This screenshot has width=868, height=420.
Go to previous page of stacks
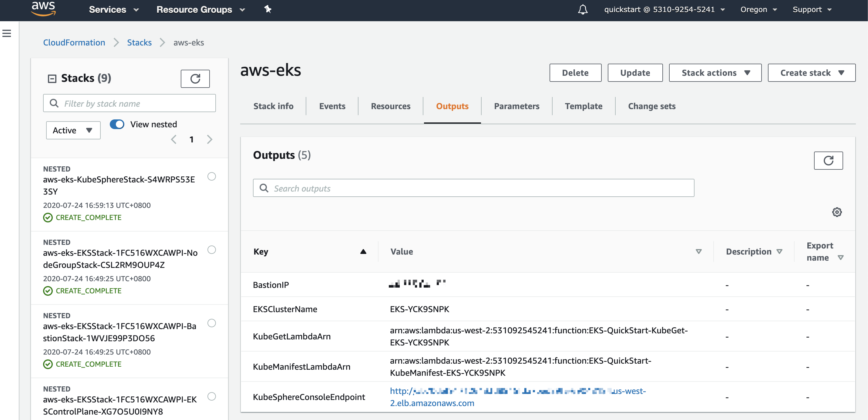pos(173,139)
